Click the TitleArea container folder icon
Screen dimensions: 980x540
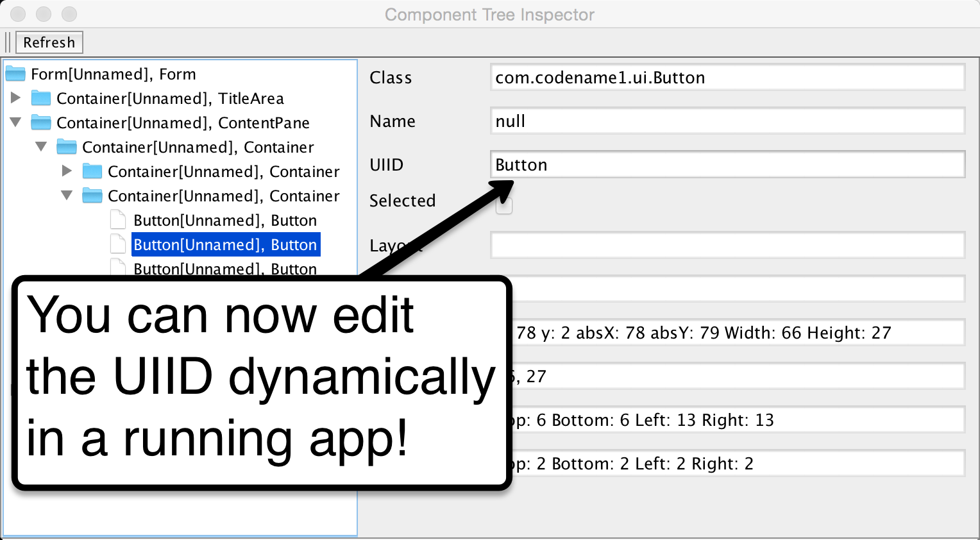click(x=41, y=97)
